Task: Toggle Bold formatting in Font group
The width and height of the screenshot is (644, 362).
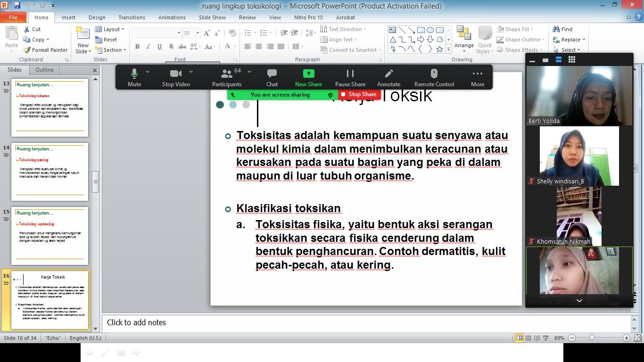Action: click(137, 47)
